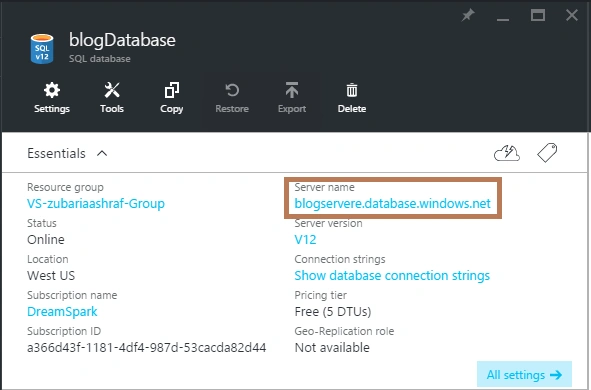This screenshot has width=591, height=390.
Task: Click the Server name label
Action: 325,187
